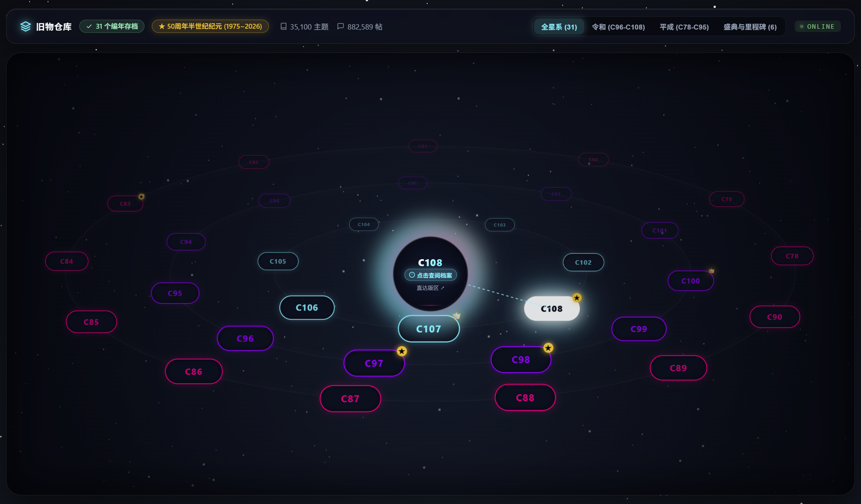The height and width of the screenshot is (504, 861).
Task: Click the gold star on white C108 pill
Action: coord(577,298)
